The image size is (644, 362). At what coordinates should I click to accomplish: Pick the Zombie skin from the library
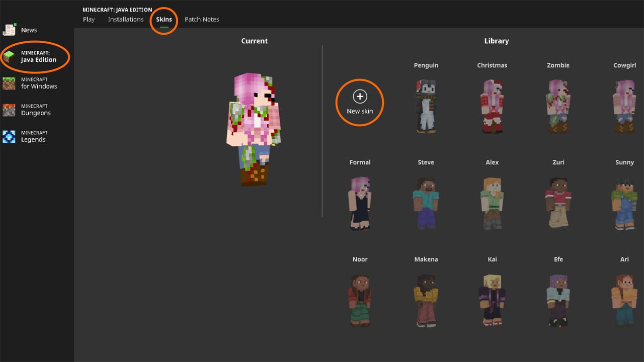(x=558, y=106)
